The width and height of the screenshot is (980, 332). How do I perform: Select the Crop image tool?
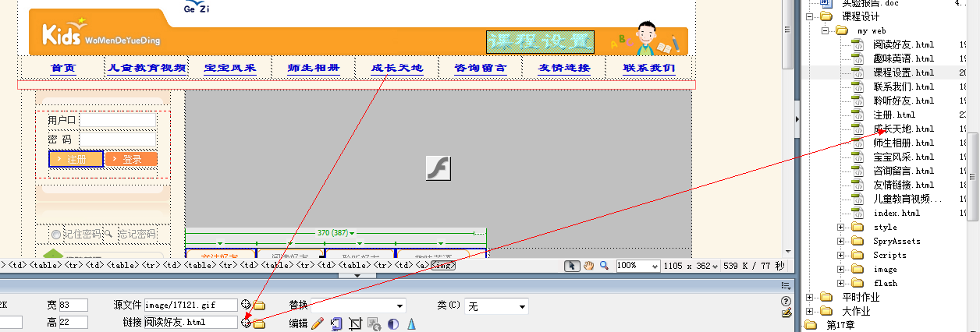coord(355,323)
